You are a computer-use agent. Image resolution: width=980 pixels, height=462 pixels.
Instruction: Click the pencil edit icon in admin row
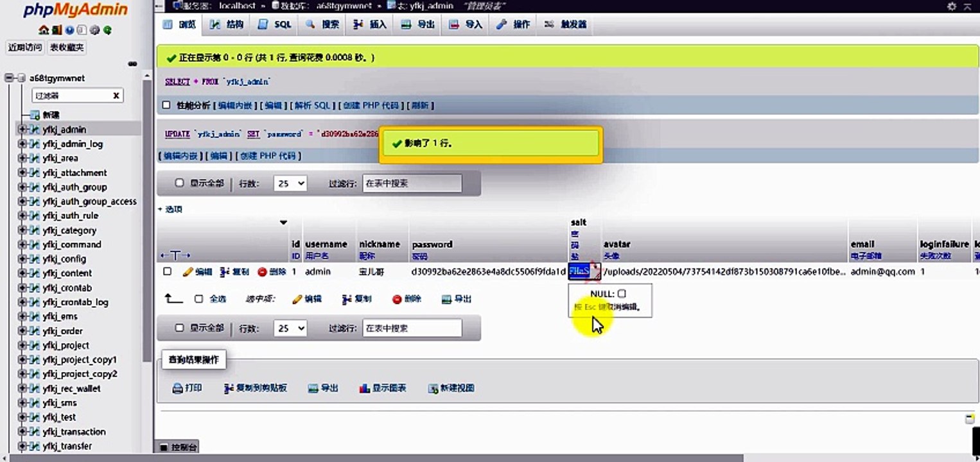point(188,272)
